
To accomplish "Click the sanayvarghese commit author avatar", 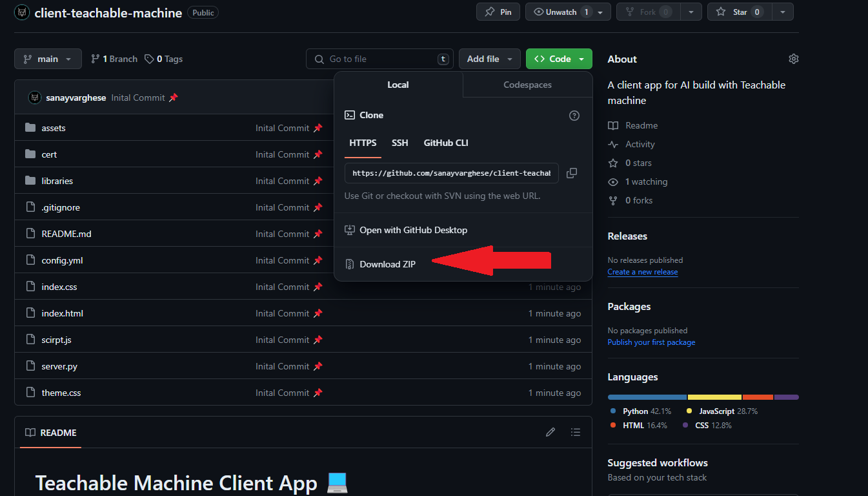I will (35, 98).
